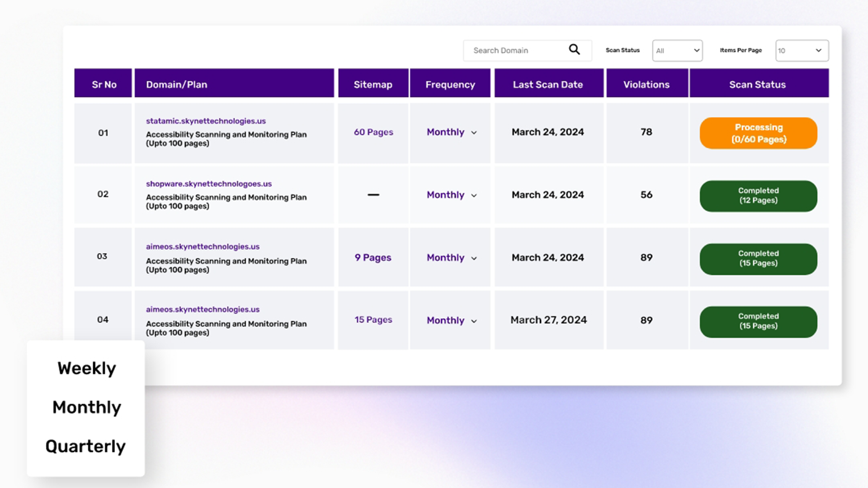The height and width of the screenshot is (488, 868).
Task: Click March 24, 2024 date in row 01
Action: point(548,132)
